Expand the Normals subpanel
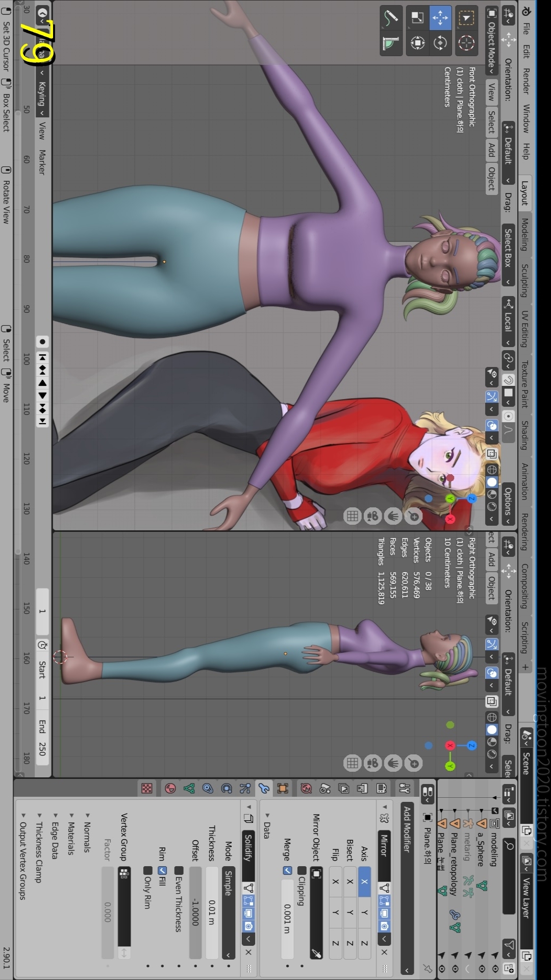The image size is (551, 980). pos(87,833)
